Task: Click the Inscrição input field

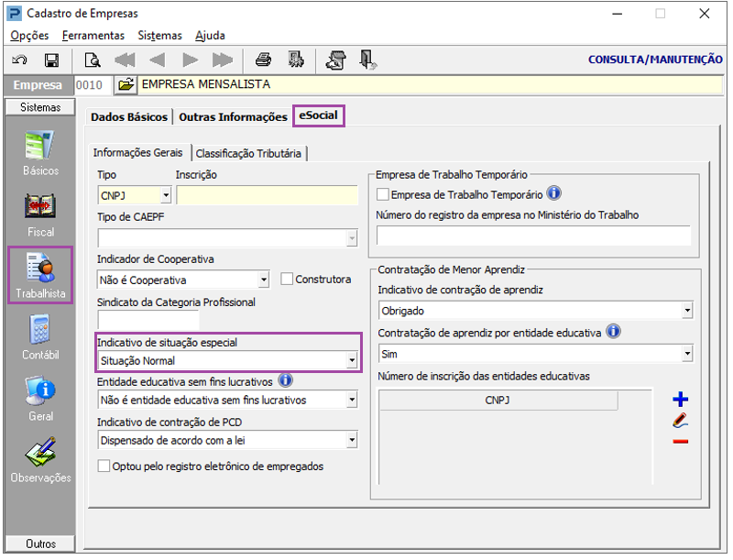Action: point(268,195)
